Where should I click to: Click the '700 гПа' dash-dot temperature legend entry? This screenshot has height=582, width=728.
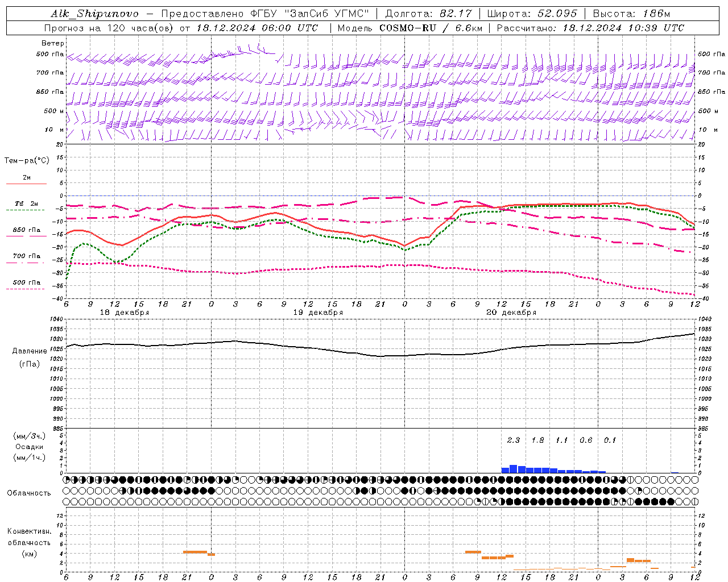[x=27, y=256]
